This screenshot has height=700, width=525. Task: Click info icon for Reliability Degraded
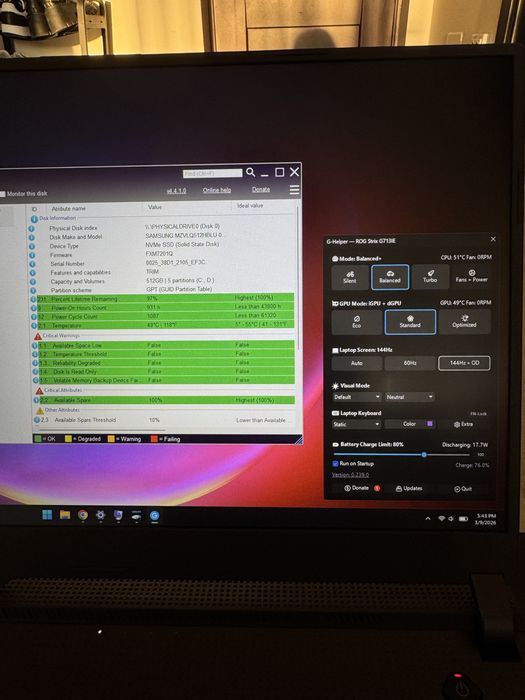tap(35, 363)
